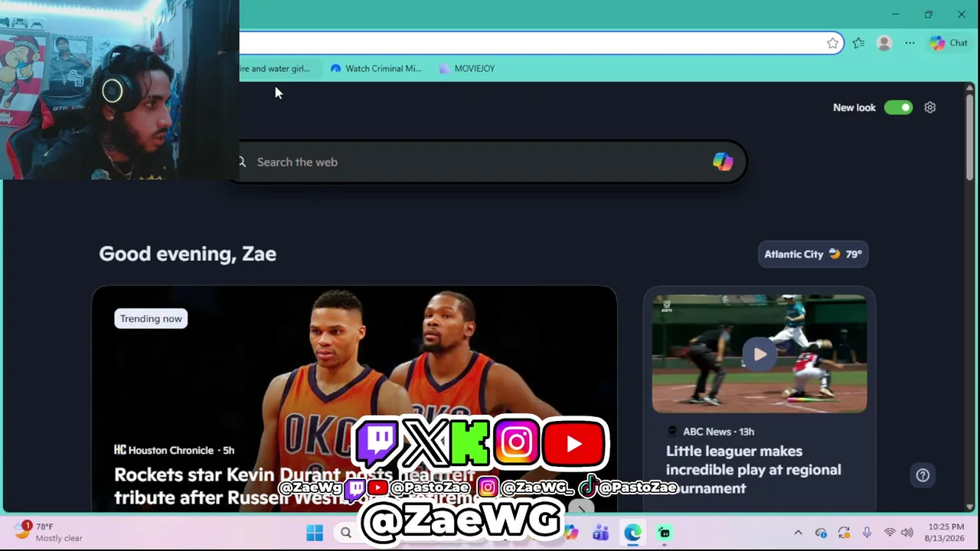Open page settings gear icon
This screenshot has height=551, width=980.
[x=930, y=108]
